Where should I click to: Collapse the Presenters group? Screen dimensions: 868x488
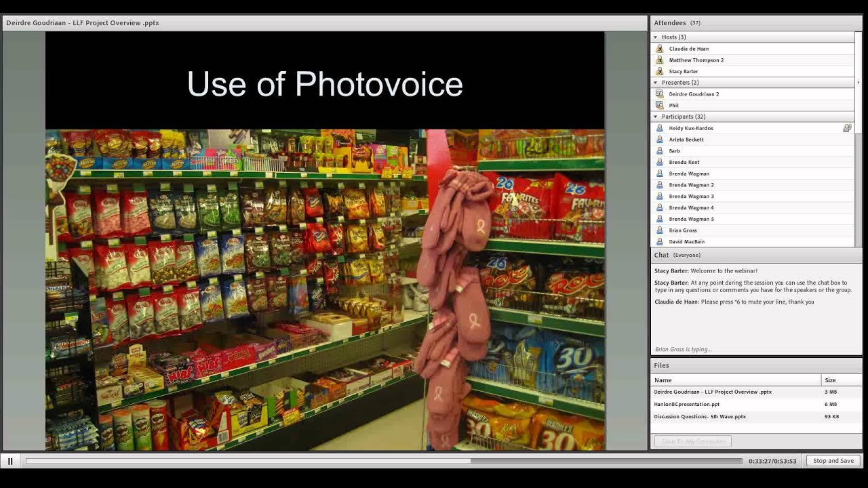click(655, 83)
